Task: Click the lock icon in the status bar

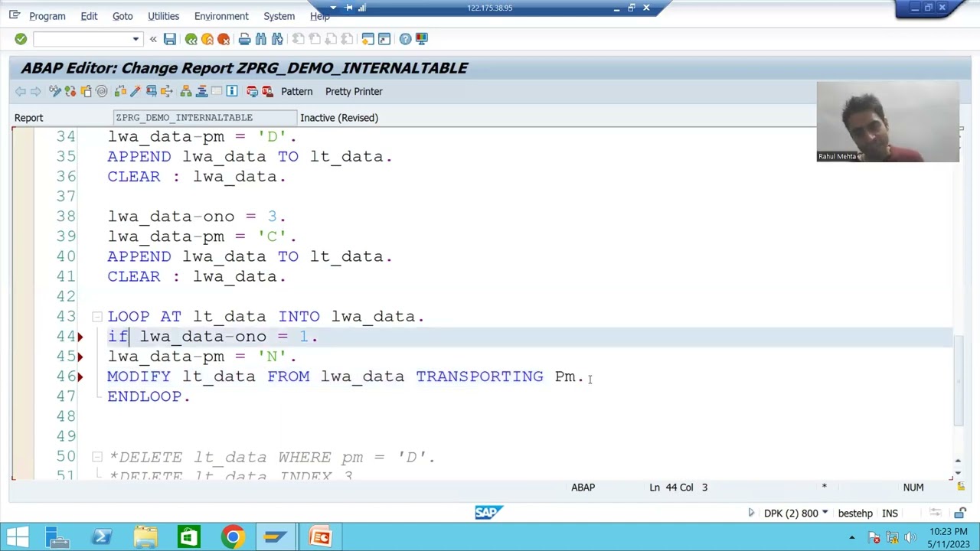Action: tap(959, 514)
